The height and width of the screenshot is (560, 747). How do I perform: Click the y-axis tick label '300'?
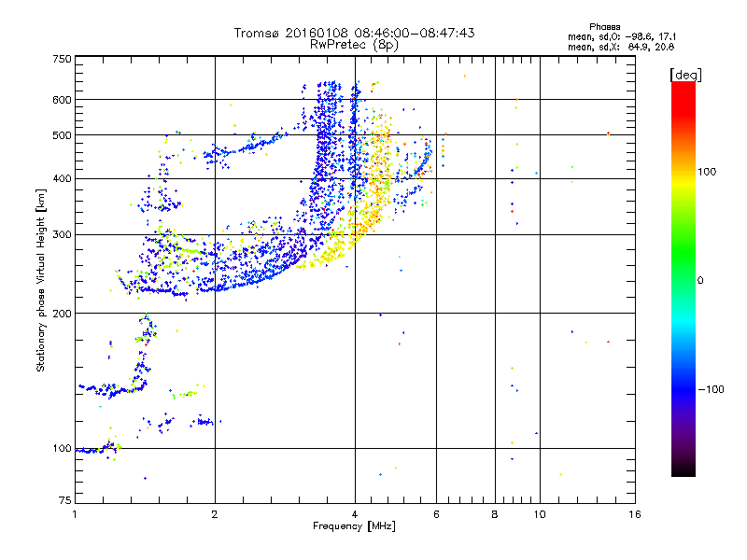[x=62, y=235]
